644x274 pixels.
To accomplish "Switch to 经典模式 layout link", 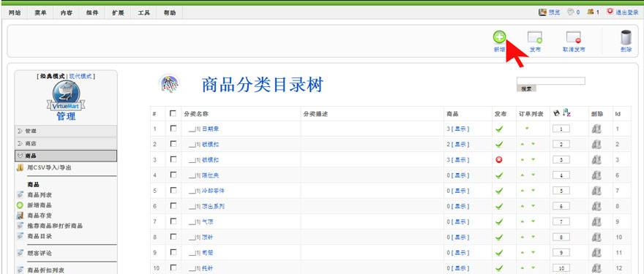I will 53,76.
